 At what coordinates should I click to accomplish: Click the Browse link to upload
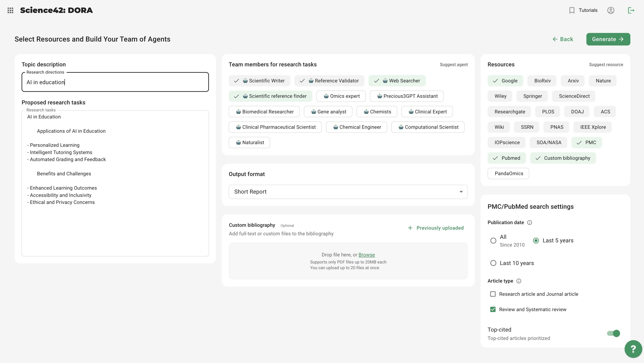click(x=366, y=255)
